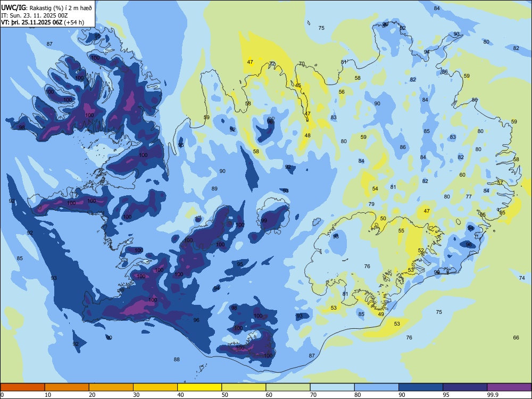Pick the bright yellow 40–50 legend swatch
This screenshot has width=532, height=399.
(x=199, y=387)
